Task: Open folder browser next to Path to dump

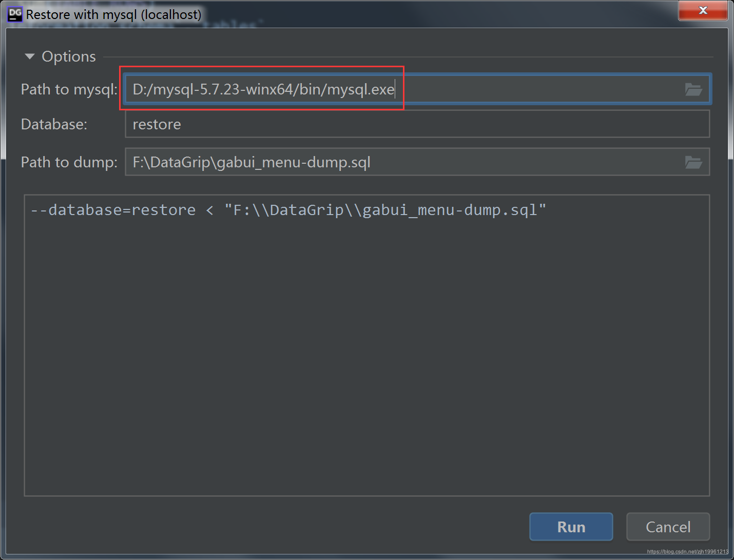Action: [x=694, y=162]
